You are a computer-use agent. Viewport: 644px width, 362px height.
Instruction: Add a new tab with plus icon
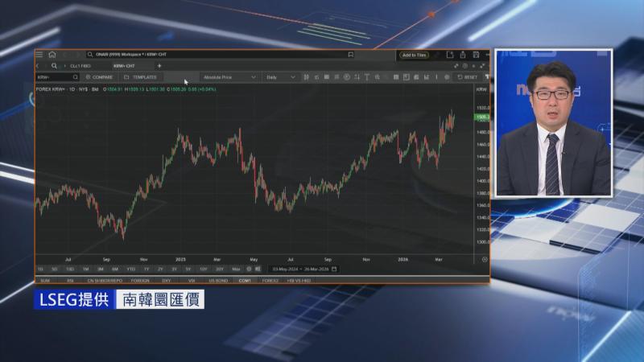coord(159,66)
